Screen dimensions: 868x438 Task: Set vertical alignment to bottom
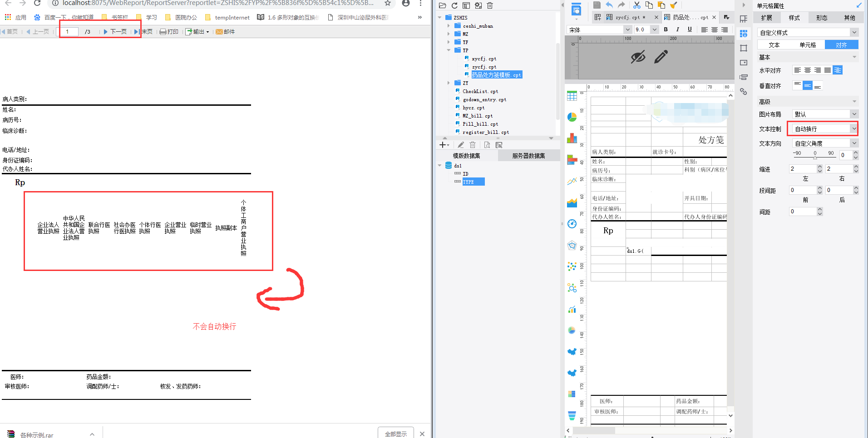point(818,85)
